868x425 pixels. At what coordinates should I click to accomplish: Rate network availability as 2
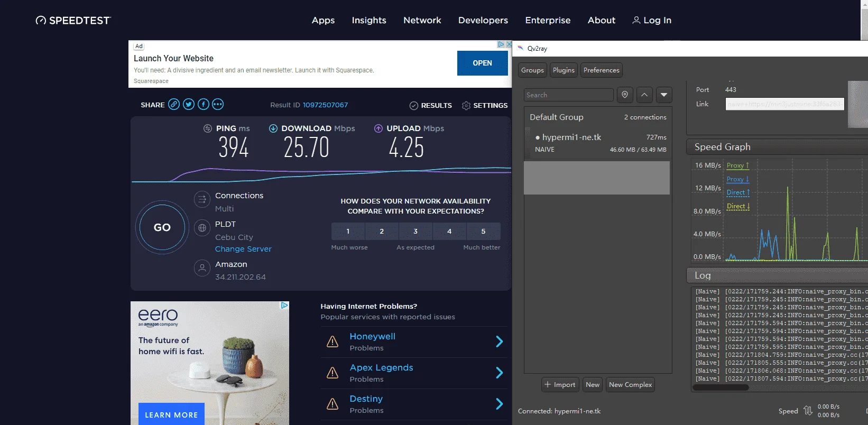coord(382,232)
